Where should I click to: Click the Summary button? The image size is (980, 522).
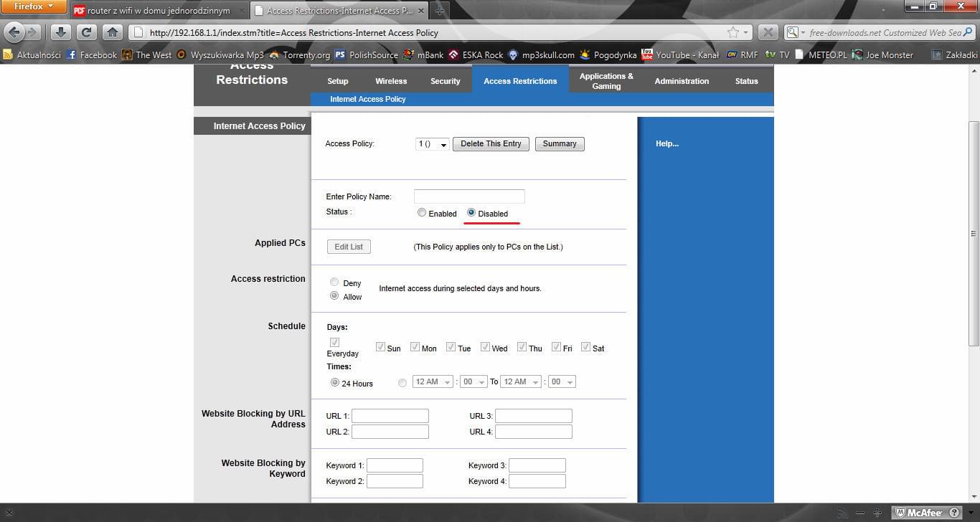560,144
